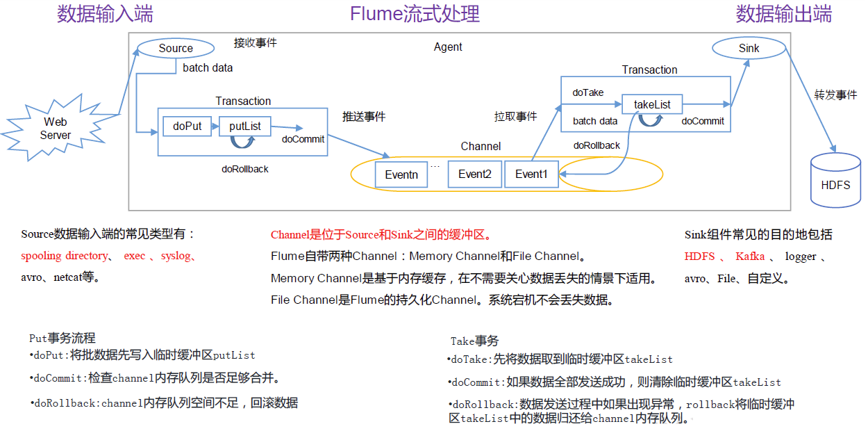Click the "Take事务" heading
The width and height of the screenshot is (868, 431).
tap(474, 341)
